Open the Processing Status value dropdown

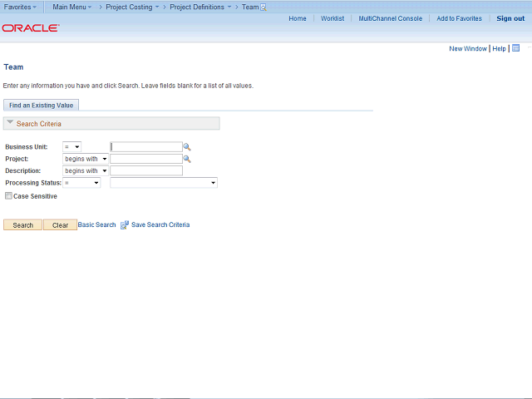pyautogui.click(x=164, y=183)
